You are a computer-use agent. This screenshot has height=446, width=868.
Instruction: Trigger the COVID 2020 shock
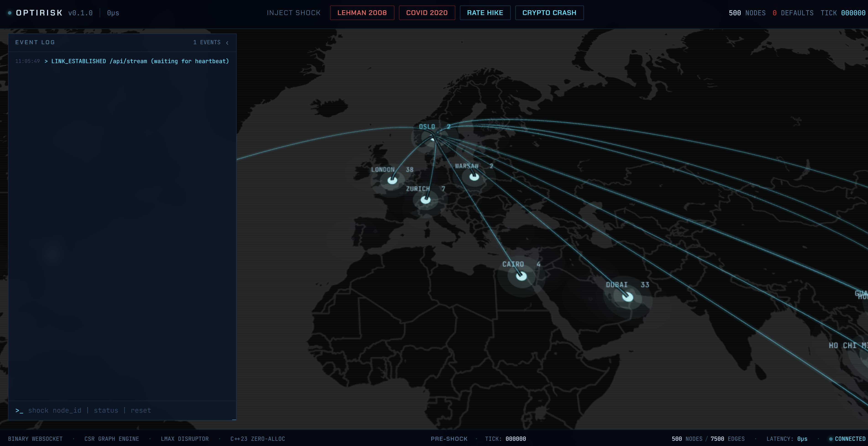(x=427, y=13)
